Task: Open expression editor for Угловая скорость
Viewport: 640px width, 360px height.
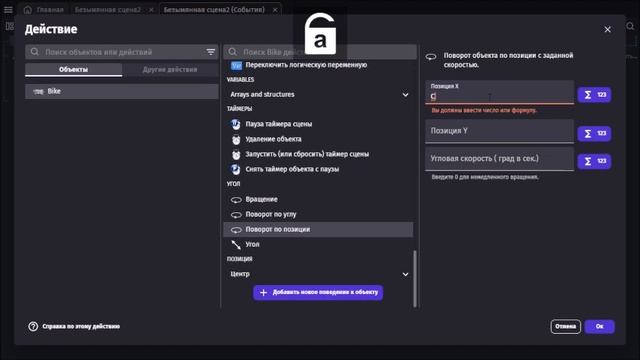Action: pyautogui.click(x=594, y=161)
